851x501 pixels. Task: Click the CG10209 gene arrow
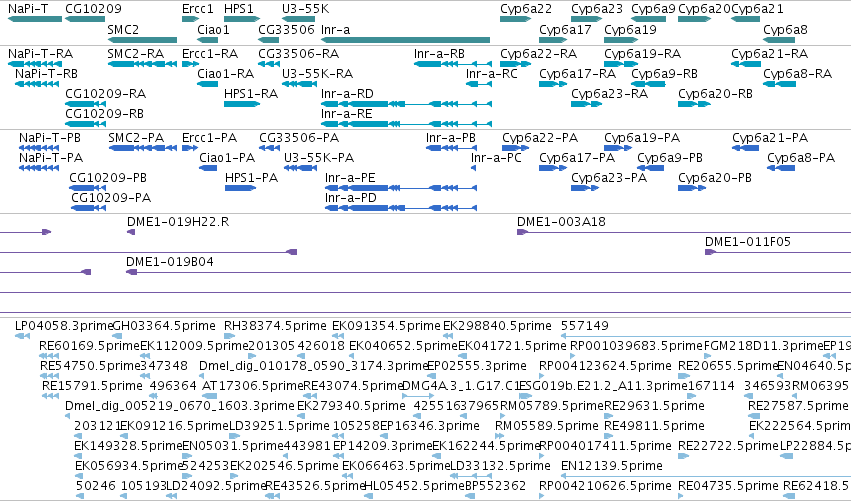click(85, 19)
